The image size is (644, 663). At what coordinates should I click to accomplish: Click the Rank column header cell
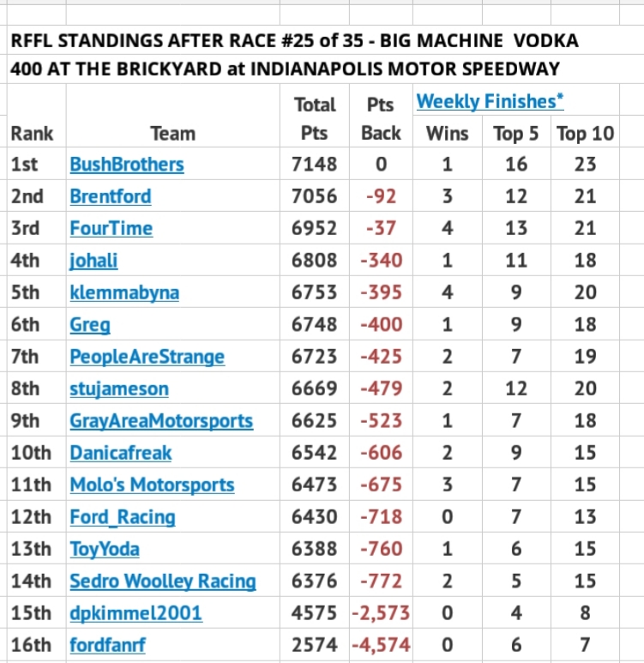pyautogui.click(x=32, y=134)
